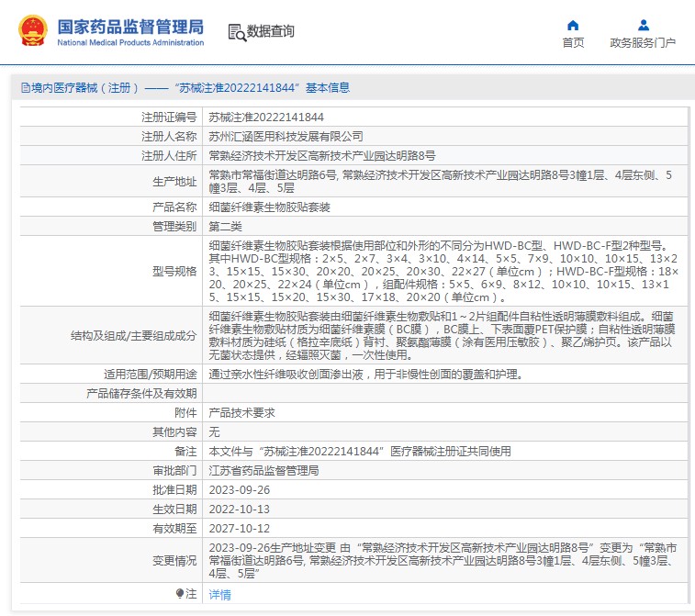Open the 详情 link
The image size is (695, 616).
pos(219,594)
